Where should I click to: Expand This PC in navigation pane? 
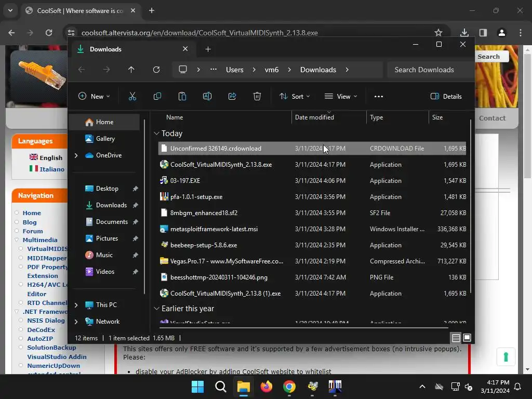point(76,305)
